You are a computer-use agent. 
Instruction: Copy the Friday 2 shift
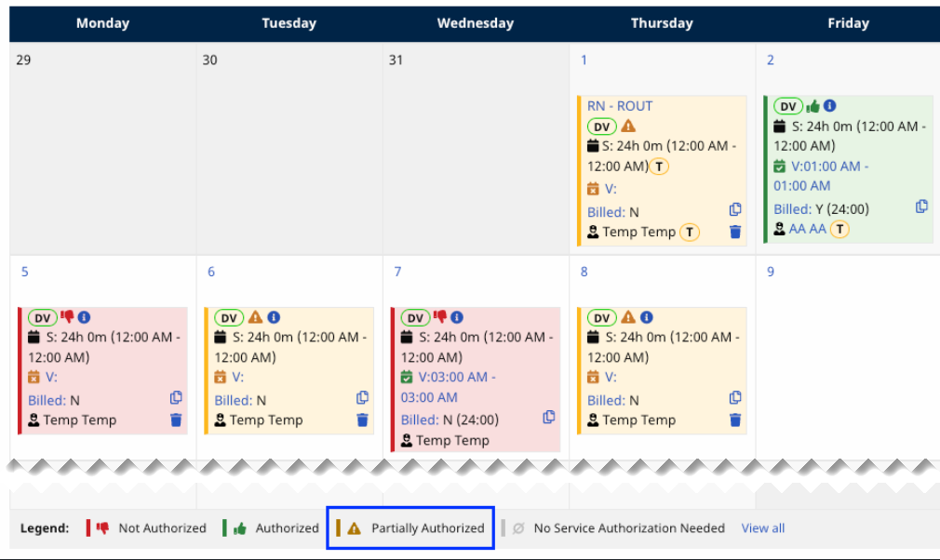point(921,207)
